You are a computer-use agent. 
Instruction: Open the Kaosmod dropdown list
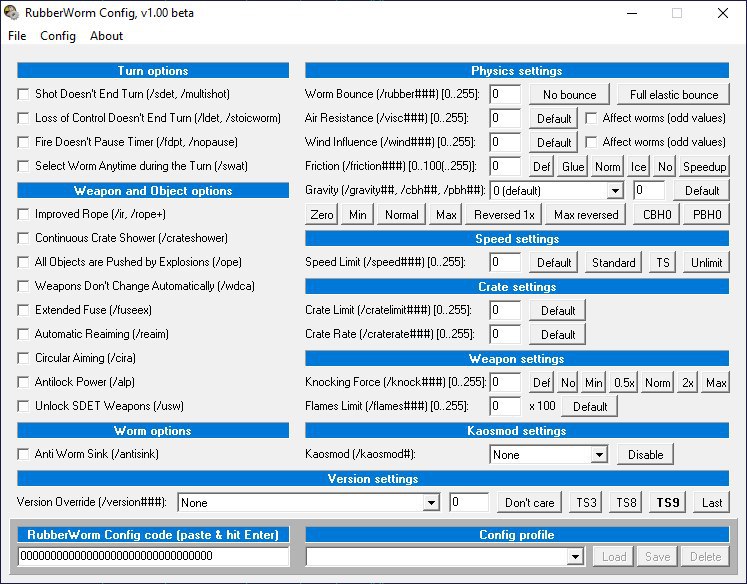pyautogui.click(x=599, y=454)
